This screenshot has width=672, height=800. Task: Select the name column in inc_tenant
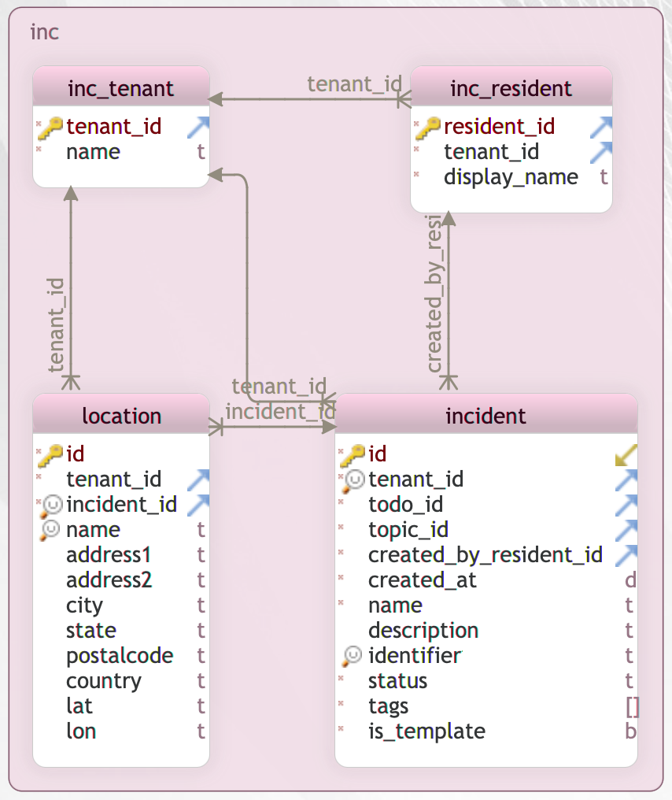click(x=94, y=152)
